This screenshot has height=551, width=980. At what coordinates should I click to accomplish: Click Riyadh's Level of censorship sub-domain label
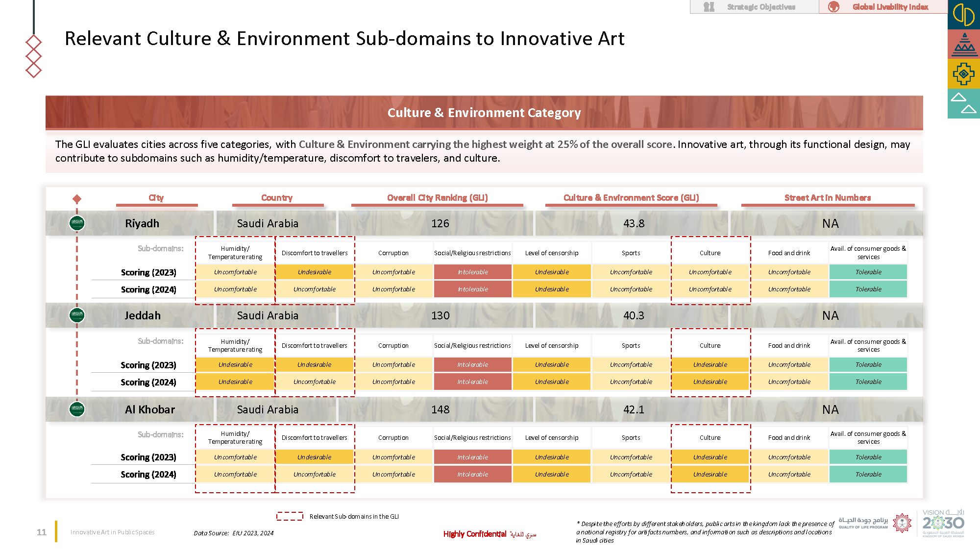[552, 253]
